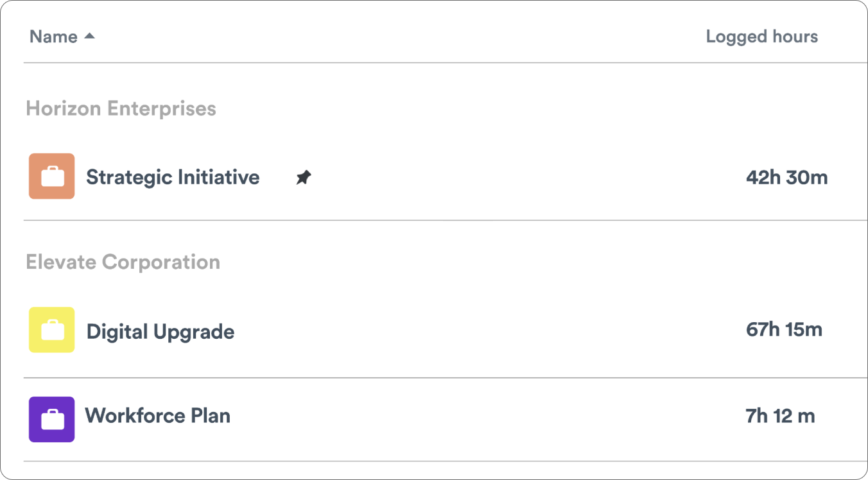Click the white briefcase glyph in orange square
Viewport: 868px width, 480px height.
[52, 176]
